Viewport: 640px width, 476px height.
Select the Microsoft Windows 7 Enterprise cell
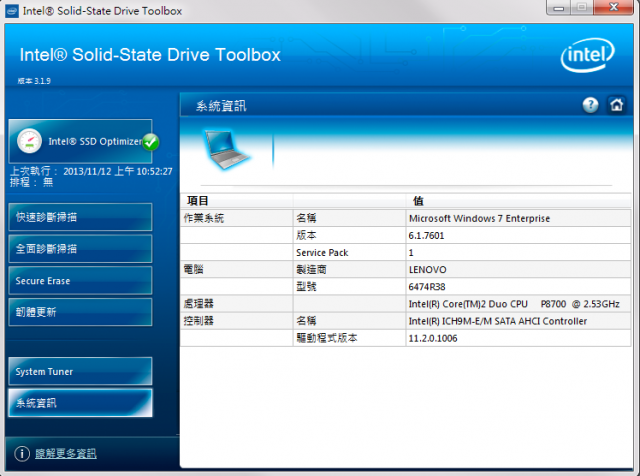pyautogui.click(x=518, y=218)
